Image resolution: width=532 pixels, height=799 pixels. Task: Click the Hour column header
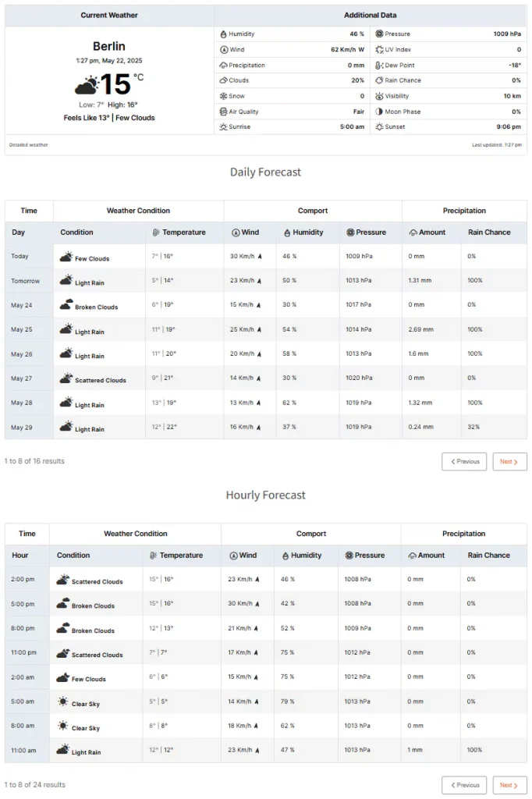pos(20,556)
